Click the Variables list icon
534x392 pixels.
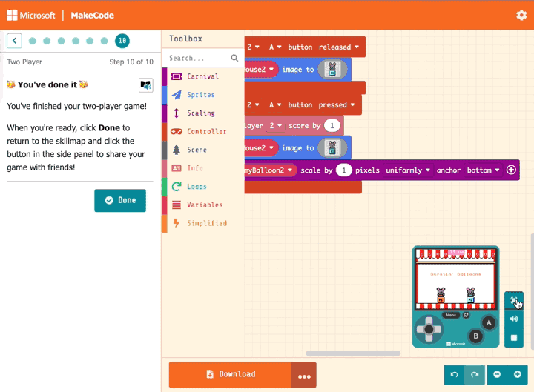[177, 205]
